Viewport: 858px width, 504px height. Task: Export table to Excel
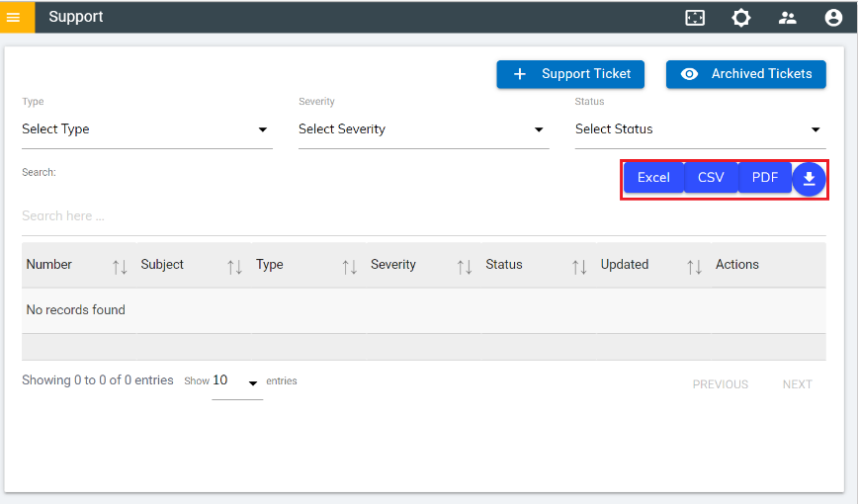pos(653,178)
